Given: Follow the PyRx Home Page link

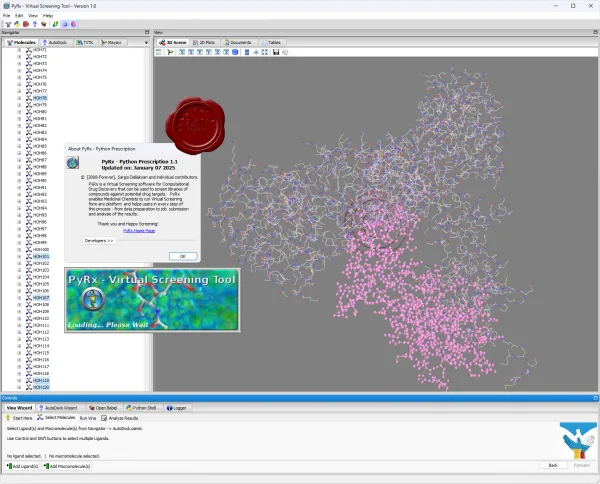Looking at the screenshot, I should tap(139, 231).
